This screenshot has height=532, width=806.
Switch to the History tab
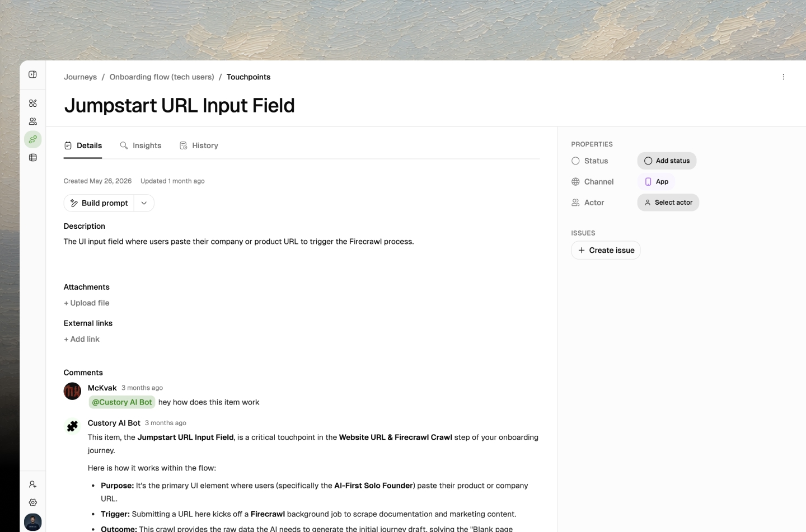[199, 145]
